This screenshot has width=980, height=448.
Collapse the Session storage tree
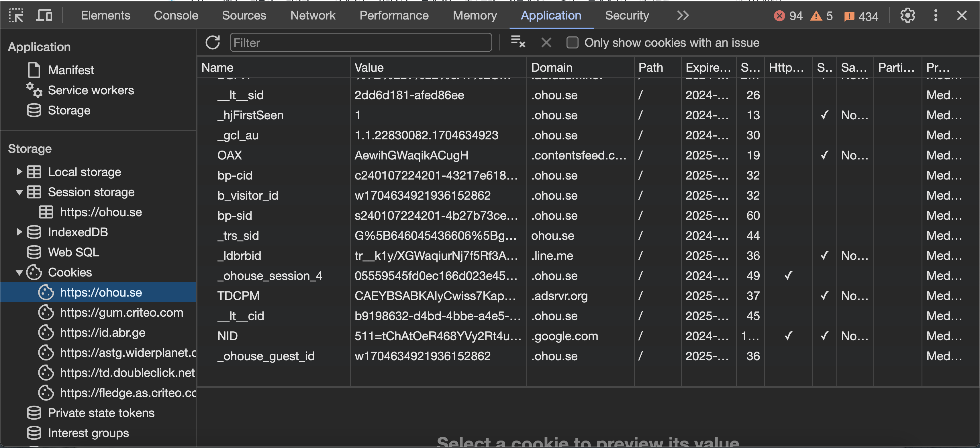pos(19,192)
